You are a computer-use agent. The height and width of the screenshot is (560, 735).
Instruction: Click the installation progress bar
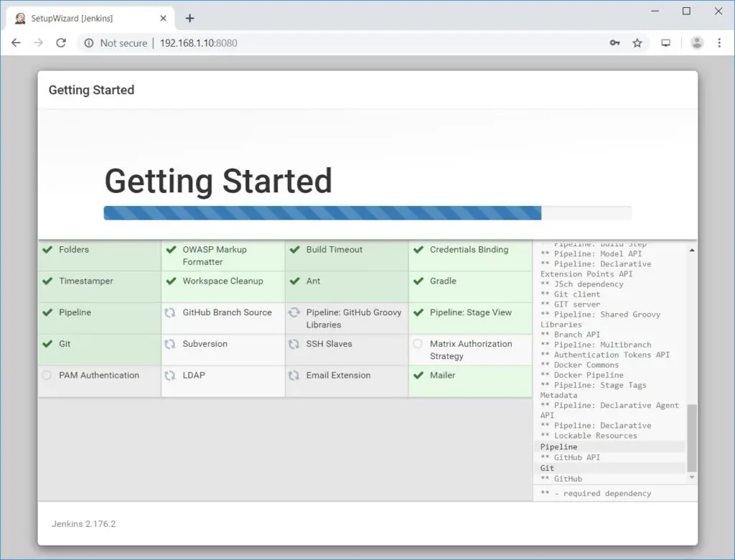click(x=367, y=213)
